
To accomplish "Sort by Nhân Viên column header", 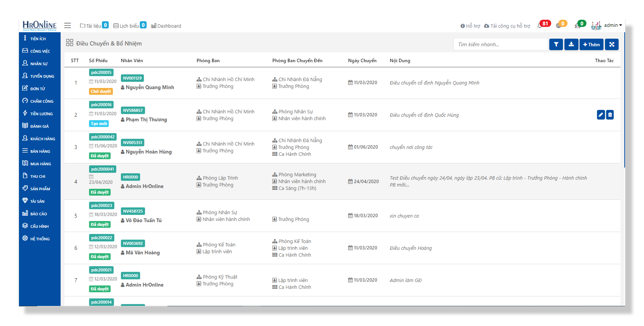I will tap(132, 61).
